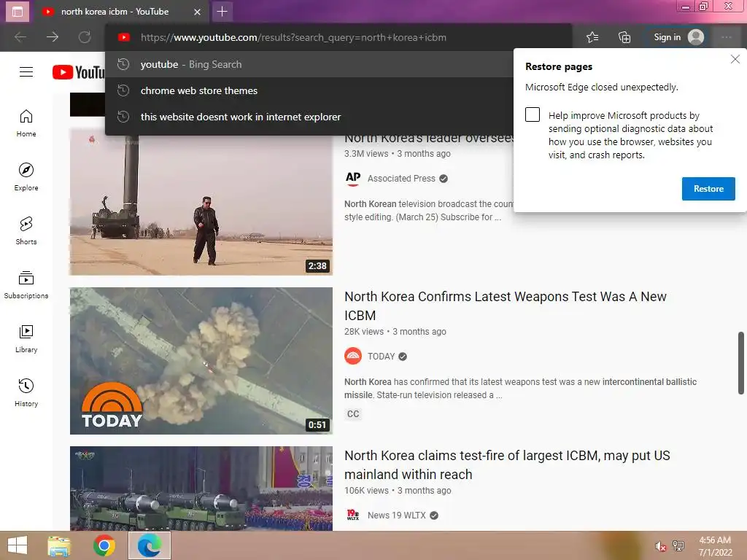Click the network tray icon
The image size is (747, 560).
[x=678, y=546]
